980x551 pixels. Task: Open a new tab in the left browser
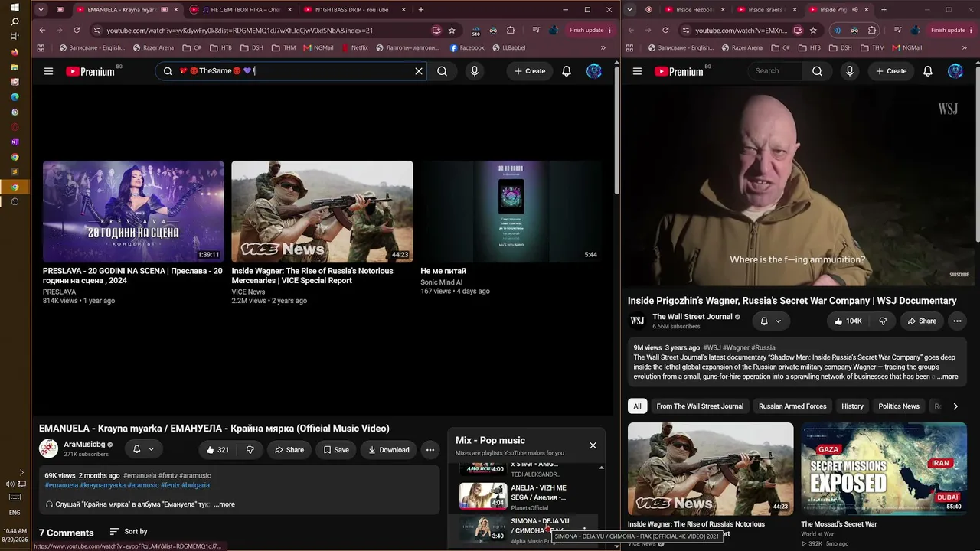coord(421,10)
